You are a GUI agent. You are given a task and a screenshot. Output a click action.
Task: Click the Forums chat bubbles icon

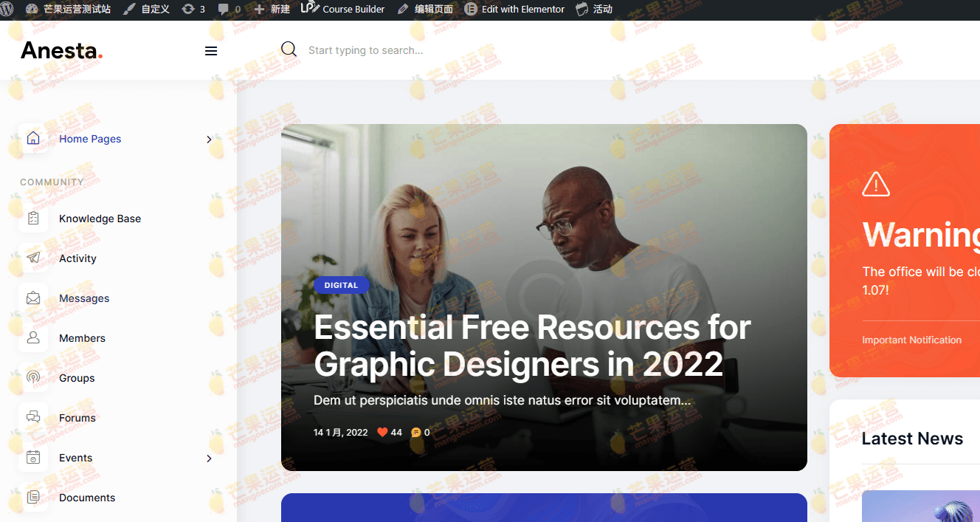[x=33, y=418]
